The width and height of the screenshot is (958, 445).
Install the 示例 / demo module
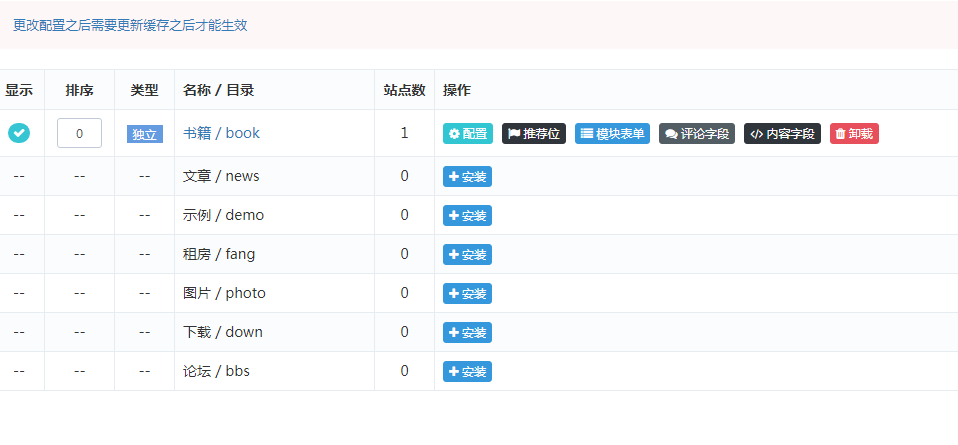[467, 216]
